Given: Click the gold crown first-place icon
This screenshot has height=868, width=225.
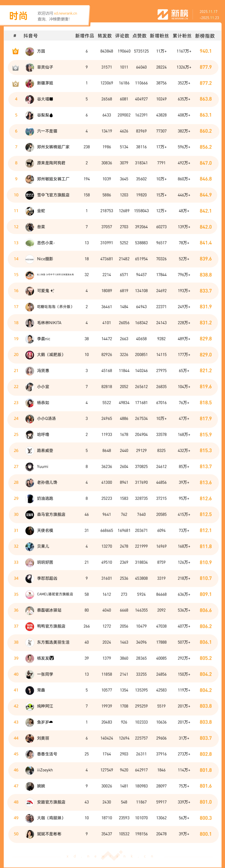Looking at the screenshot, I should 15,51.
